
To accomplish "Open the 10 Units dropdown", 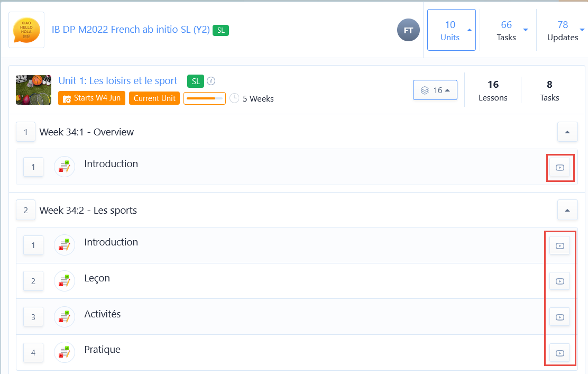I will pyautogui.click(x=452, y=30).
